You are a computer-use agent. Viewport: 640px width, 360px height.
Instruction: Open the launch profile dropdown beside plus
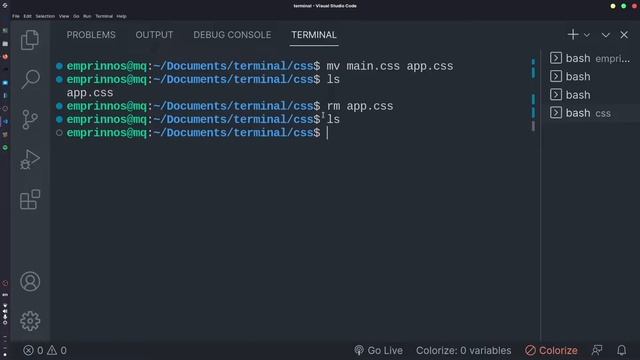tap(587, 35)
